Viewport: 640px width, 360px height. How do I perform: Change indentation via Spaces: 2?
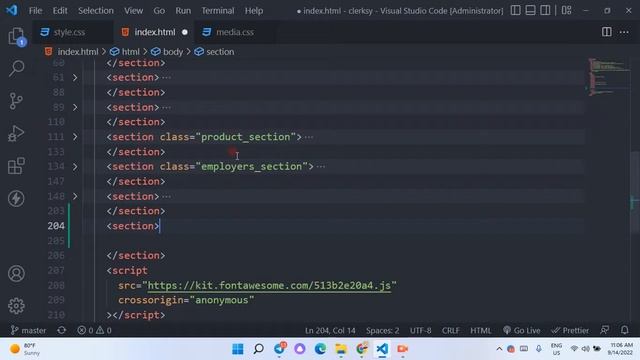[382, 330]
